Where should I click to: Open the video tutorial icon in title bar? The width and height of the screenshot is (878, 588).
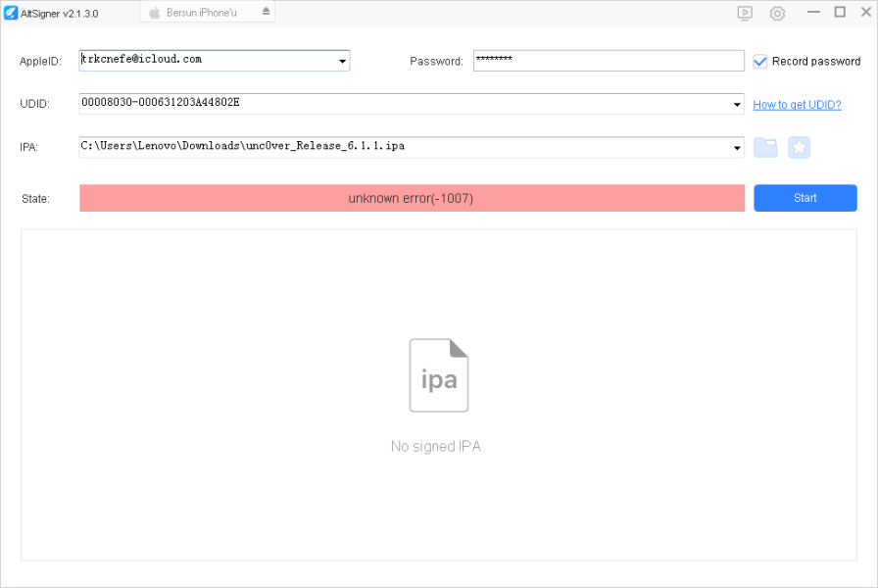[x=745, y=13]
